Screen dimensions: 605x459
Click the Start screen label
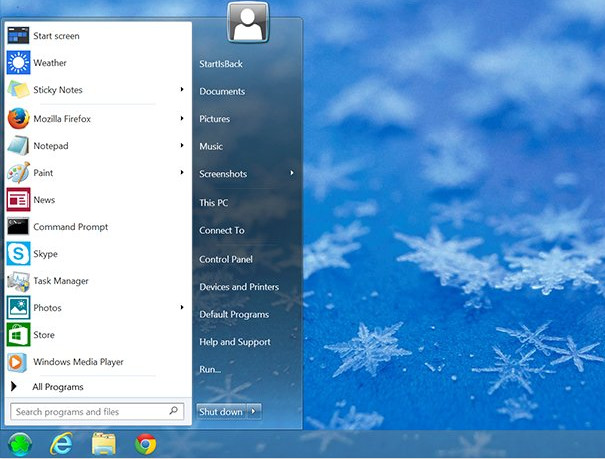coord(56,36)
